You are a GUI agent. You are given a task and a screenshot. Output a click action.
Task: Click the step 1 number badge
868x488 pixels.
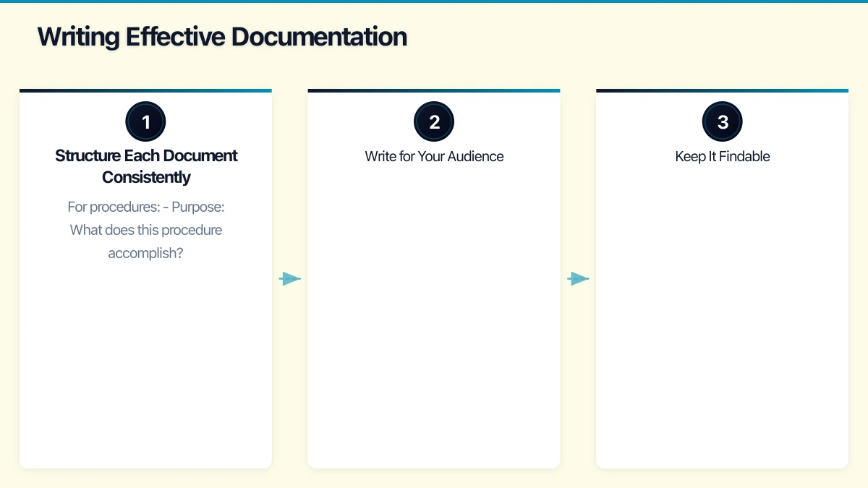145,121
